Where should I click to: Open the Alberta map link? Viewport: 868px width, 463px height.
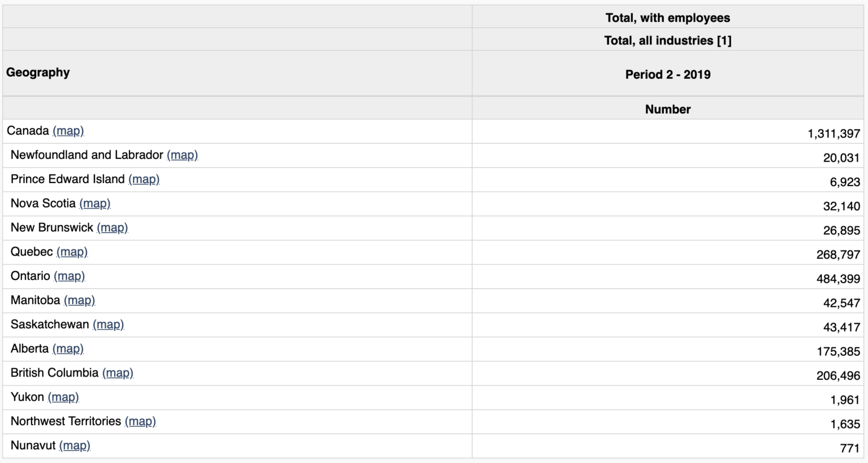pyautogui.click(x=68, y=349)
